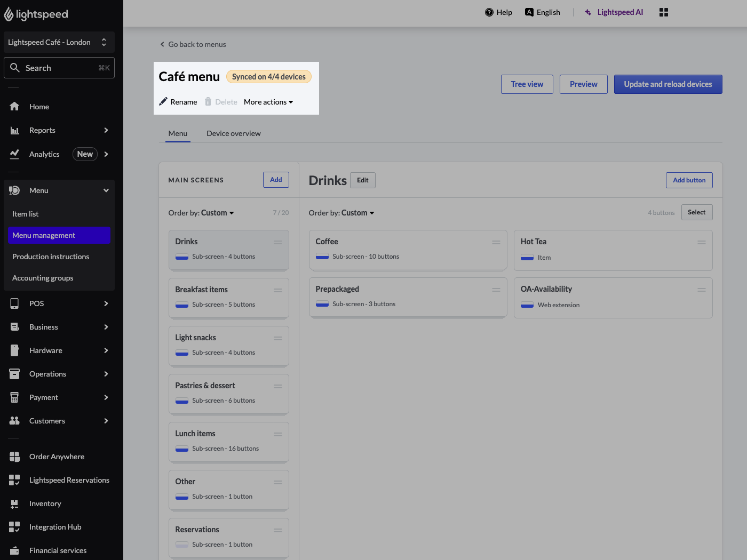747x560 pixels.
Task: Click the Select button
Action: 697,212
